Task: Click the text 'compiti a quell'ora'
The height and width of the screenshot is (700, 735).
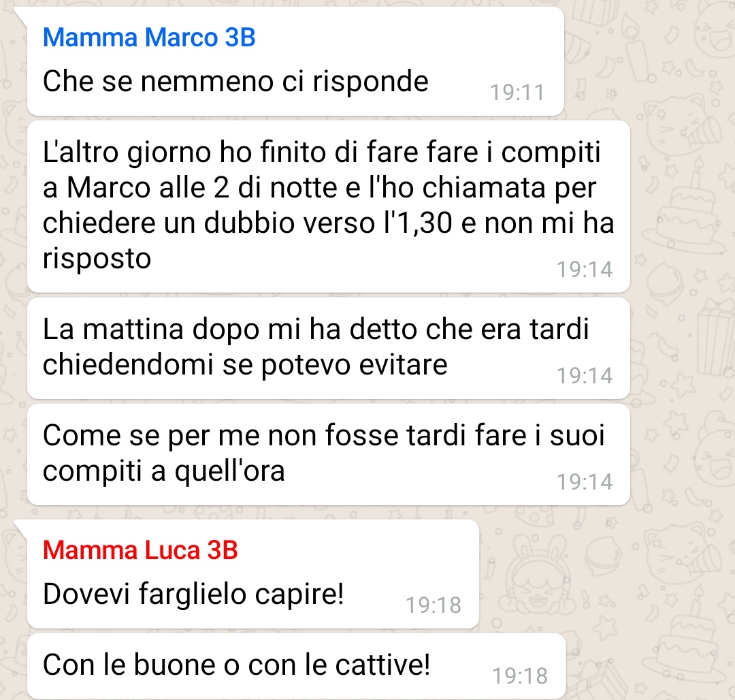Action: click(x=163, y=472)
